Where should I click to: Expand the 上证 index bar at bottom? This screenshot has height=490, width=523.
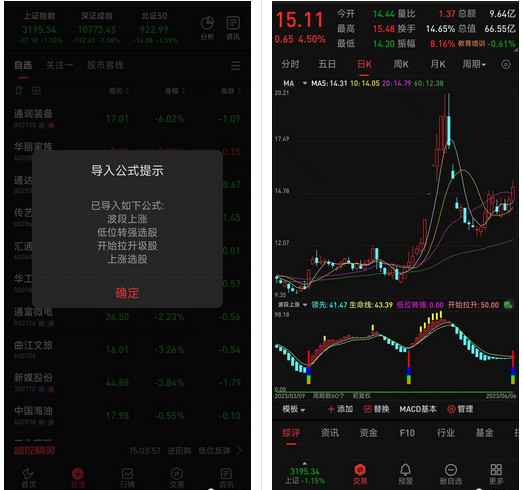pyautogui.click(x=305, y=475)
